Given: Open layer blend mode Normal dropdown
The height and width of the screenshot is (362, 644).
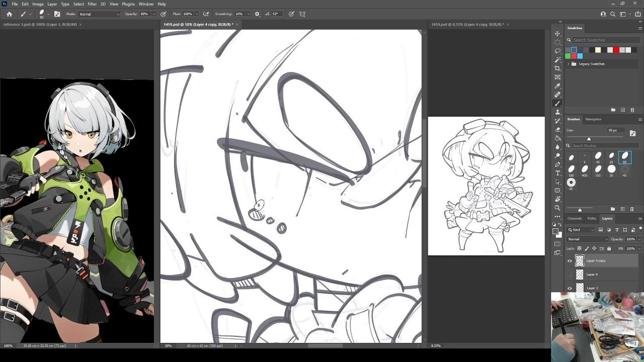Looking at the screenshot, I should (x=588, y=239).
